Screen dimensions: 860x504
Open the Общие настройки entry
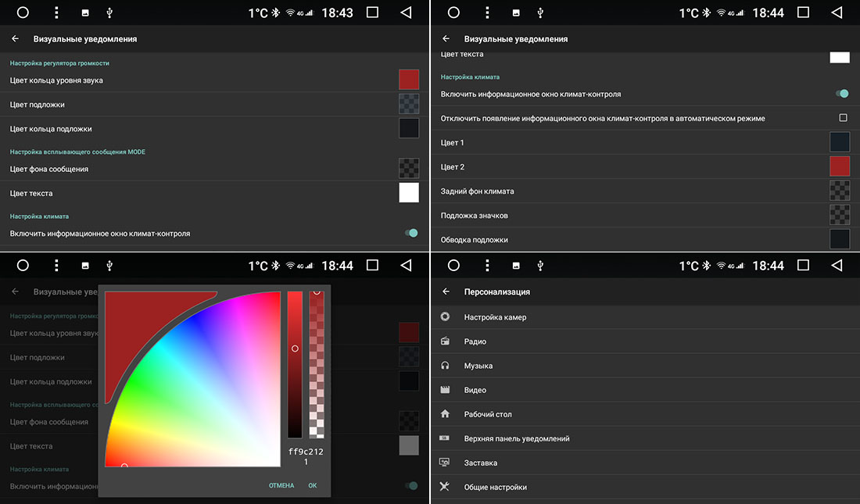click(x=646, y=487)
